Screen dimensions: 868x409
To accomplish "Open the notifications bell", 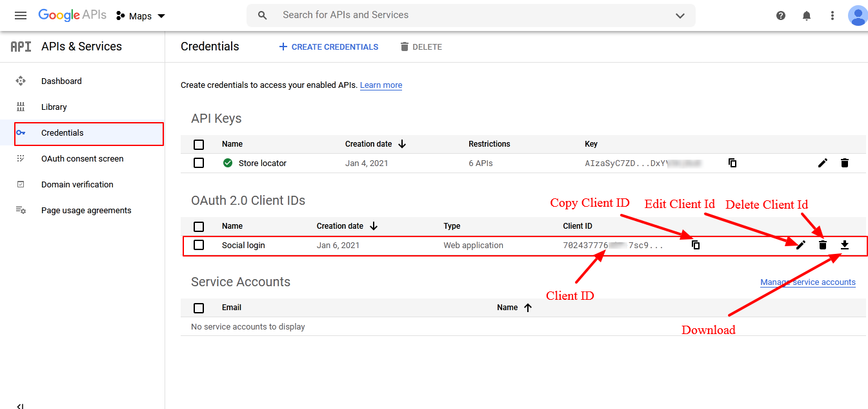I will 807,16.
